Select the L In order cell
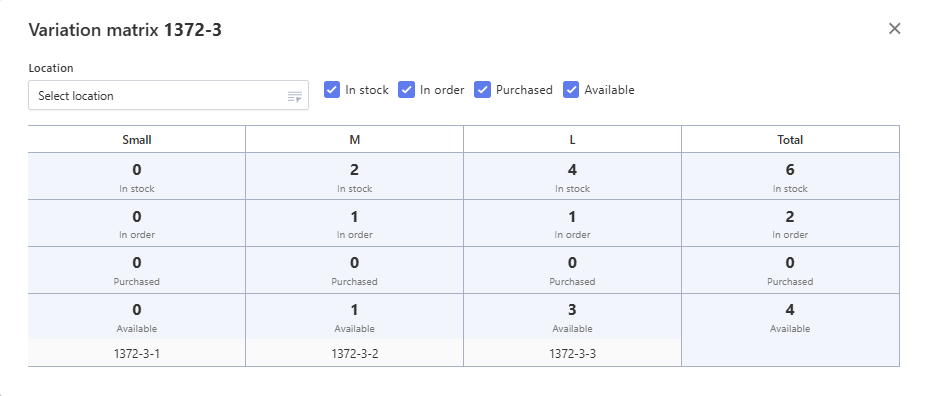The image size is (926, 396). coord(572,223)
